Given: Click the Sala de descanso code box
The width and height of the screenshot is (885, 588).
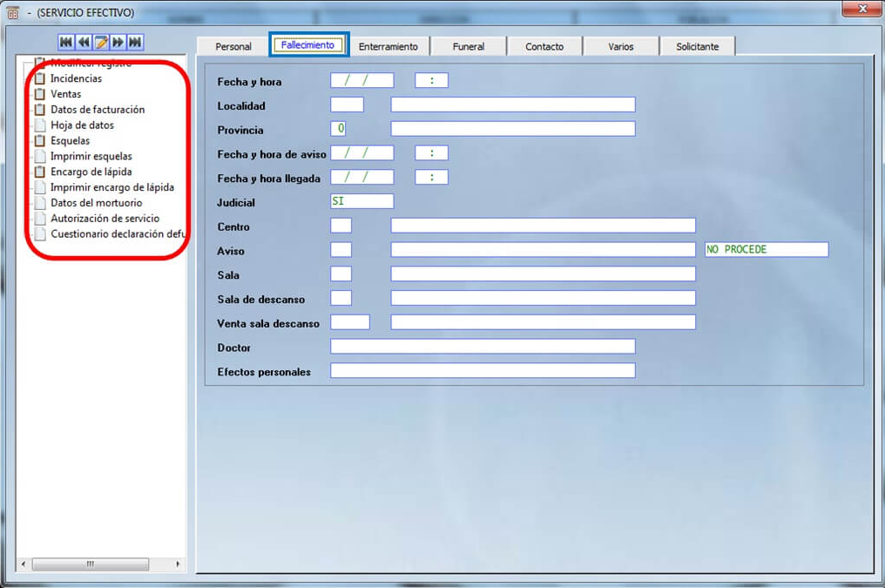Looking at the screenshot, I should [341, 298].
